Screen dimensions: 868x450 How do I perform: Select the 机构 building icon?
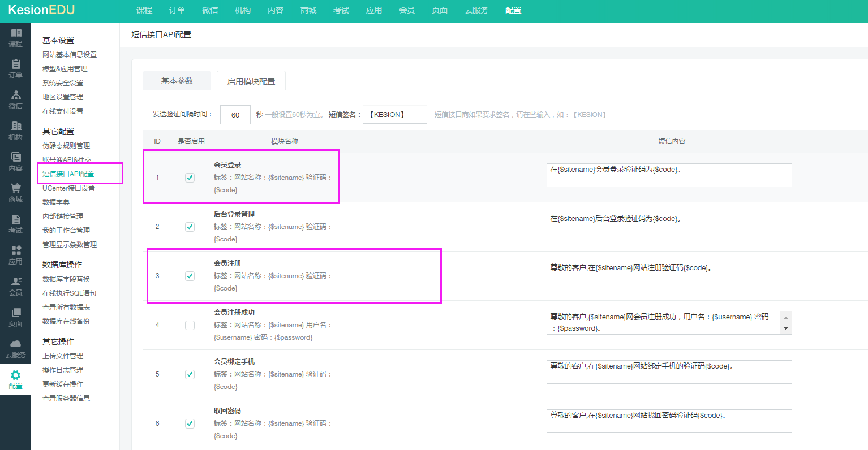pos(16,127)
